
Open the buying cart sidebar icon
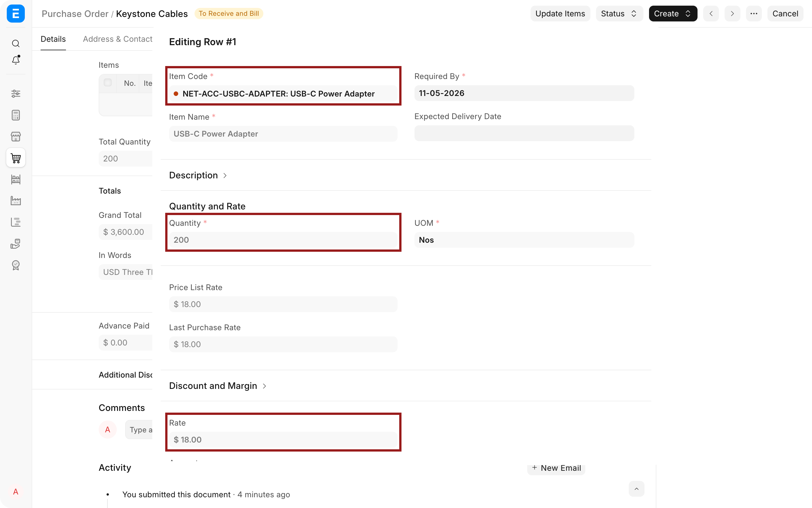(x=16, y=158)
